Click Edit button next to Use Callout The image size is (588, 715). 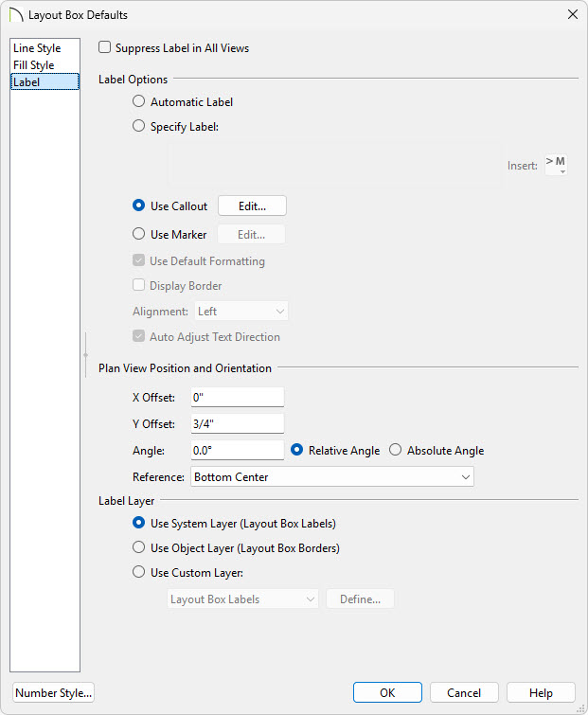coord(252,206)
